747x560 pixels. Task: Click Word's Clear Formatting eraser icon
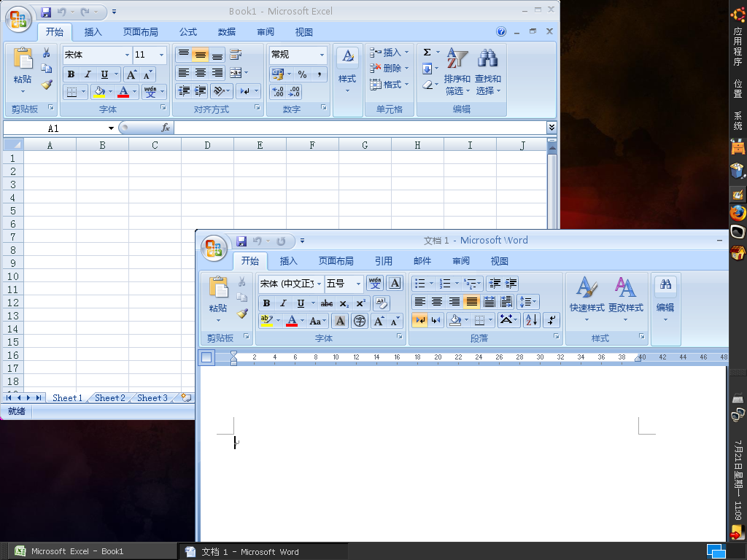pyautogui.click(x=381, y=303)
